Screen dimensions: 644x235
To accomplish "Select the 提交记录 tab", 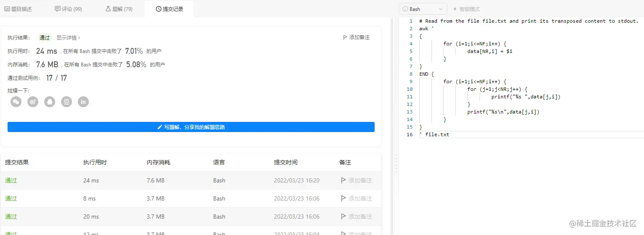I will (169, 9).
